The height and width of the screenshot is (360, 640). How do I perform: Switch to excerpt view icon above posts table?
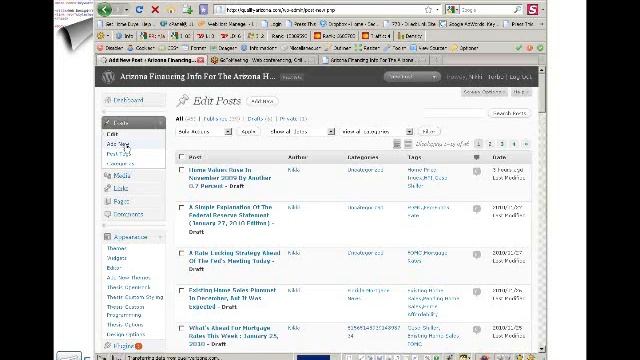pyautogui.click(x=408, y=144)
